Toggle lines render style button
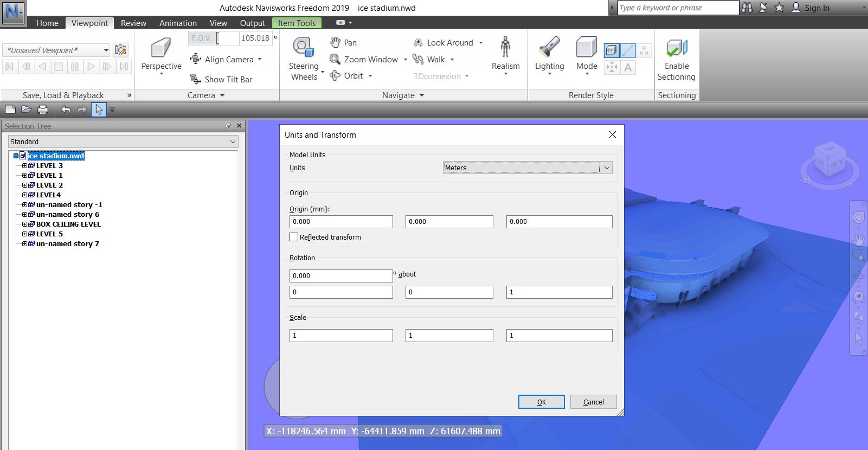The height and width of the screenshot is (450, 868). click(x=628, y=50)
